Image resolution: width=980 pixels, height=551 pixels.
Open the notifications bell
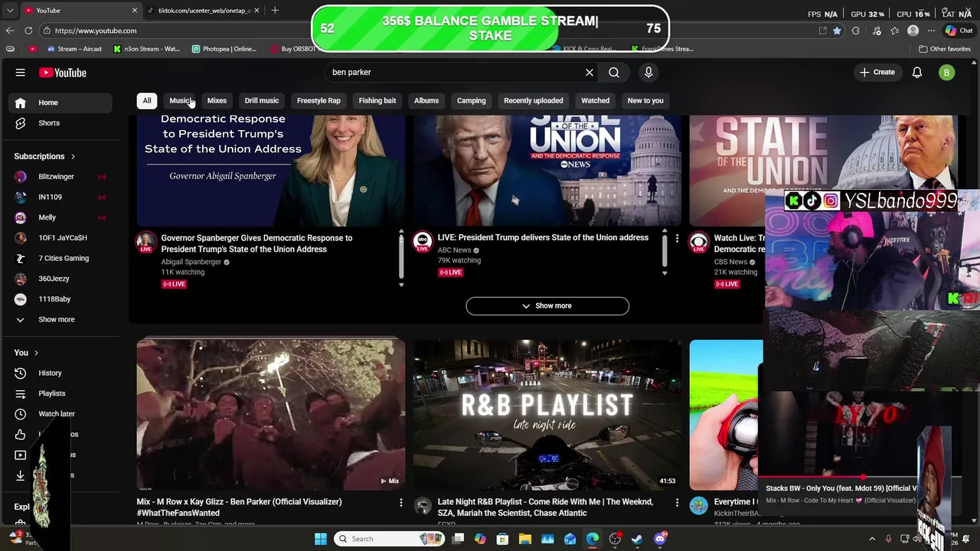point(917,73)
